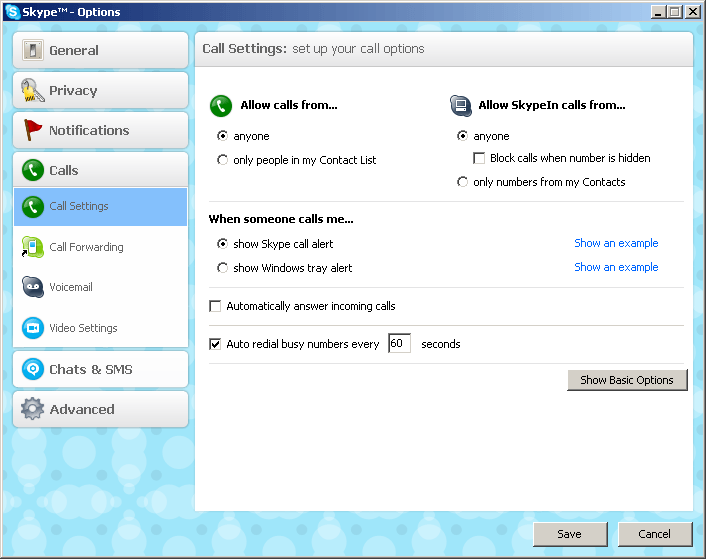Click the Privacy keys and lock icon

tap(33, 90)
